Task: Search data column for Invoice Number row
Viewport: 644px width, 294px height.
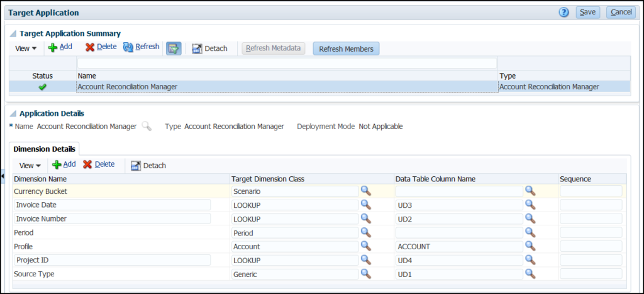Action: tap(530, 218)
